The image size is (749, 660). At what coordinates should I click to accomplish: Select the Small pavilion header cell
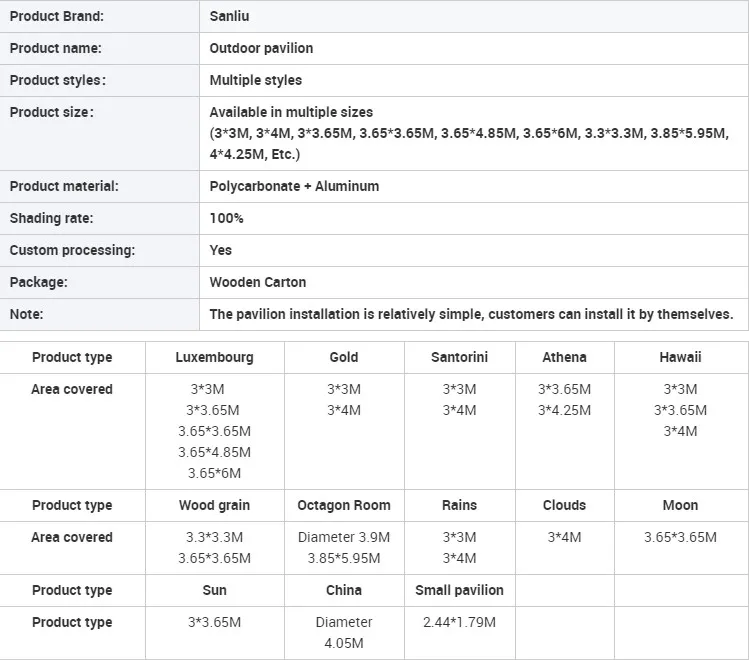click(x=460, y=590)
